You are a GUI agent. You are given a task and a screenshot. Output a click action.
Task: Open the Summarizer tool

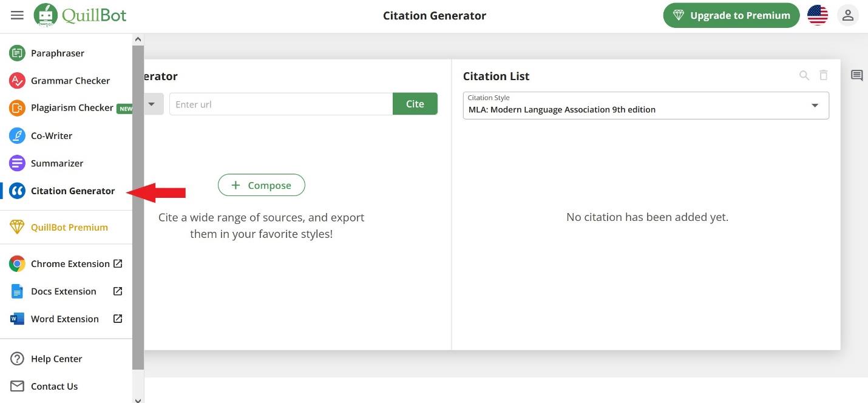tap(57, 163)
